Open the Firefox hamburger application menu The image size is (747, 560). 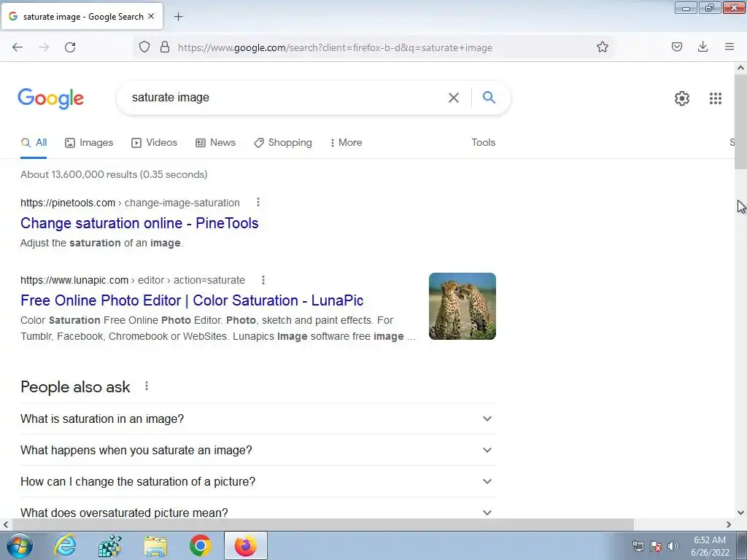click(x=729, y=47)
